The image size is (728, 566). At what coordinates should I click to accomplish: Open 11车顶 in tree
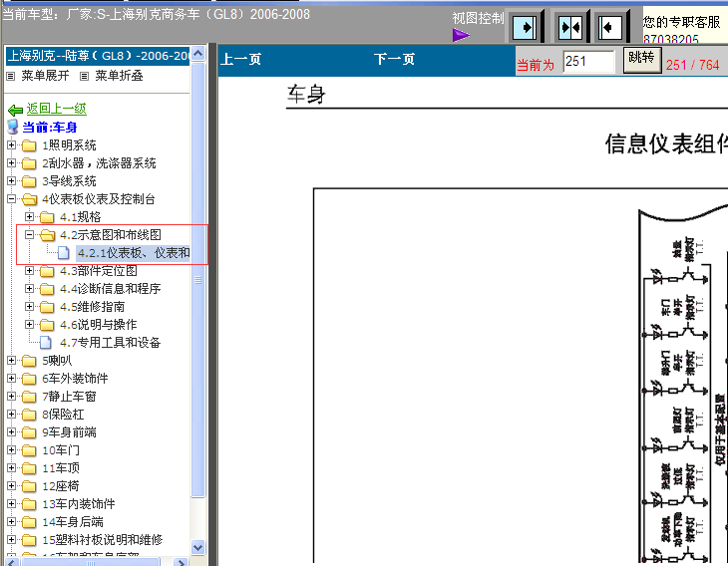(61, 468)
